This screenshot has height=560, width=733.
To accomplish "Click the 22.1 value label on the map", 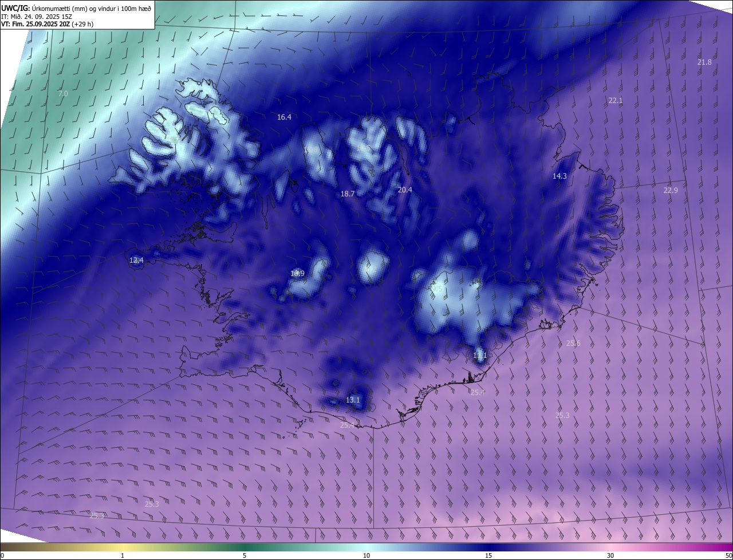I will coord(615,100).
